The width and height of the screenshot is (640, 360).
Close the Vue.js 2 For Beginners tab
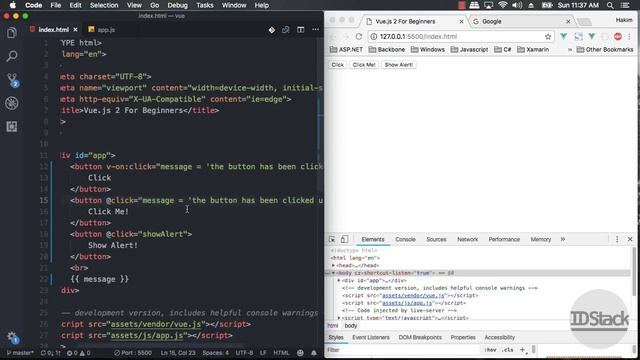[461, 22]
